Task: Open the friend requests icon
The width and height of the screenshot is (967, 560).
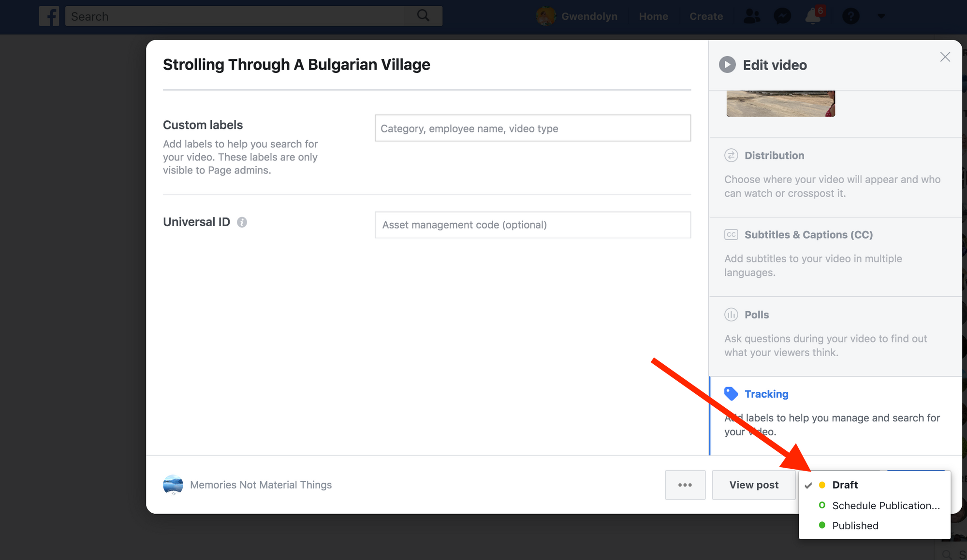Action: pos(751,16)
